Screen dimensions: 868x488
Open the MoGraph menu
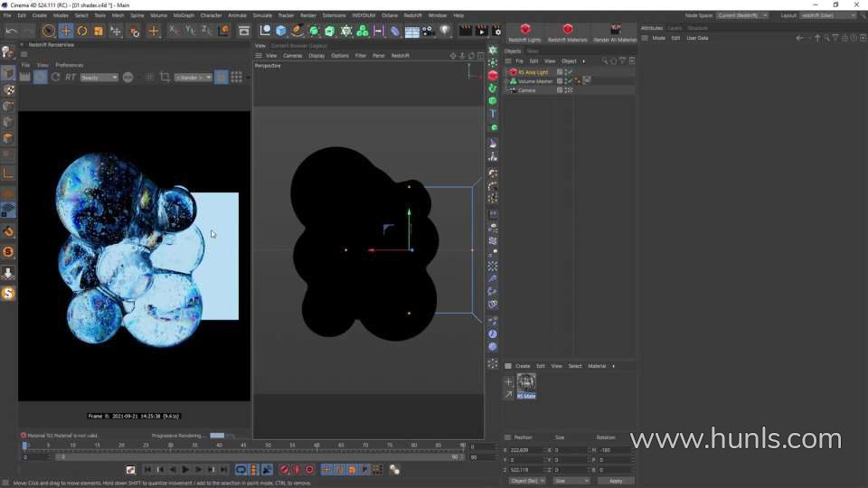(x=184, y=15)
